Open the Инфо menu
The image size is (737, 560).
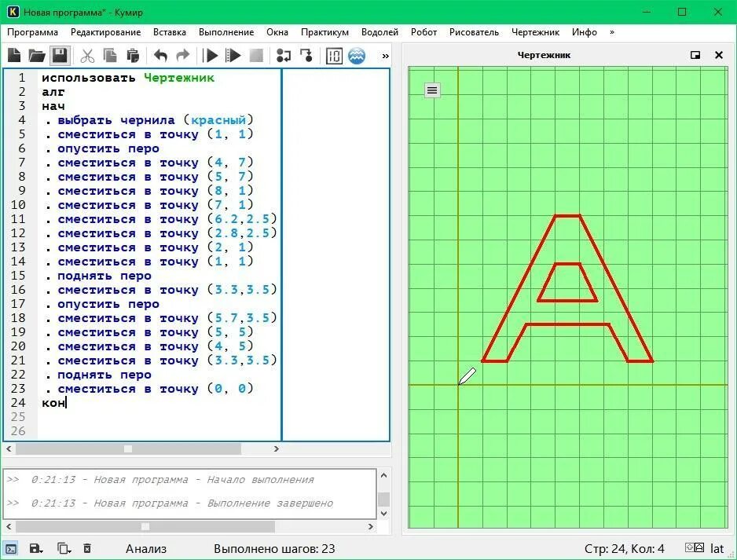(x=585, y=32)
